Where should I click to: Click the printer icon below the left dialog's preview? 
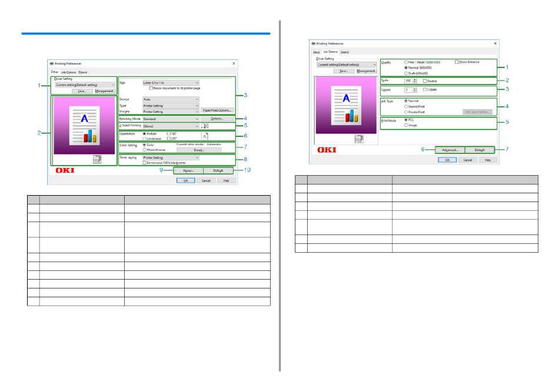97,159
